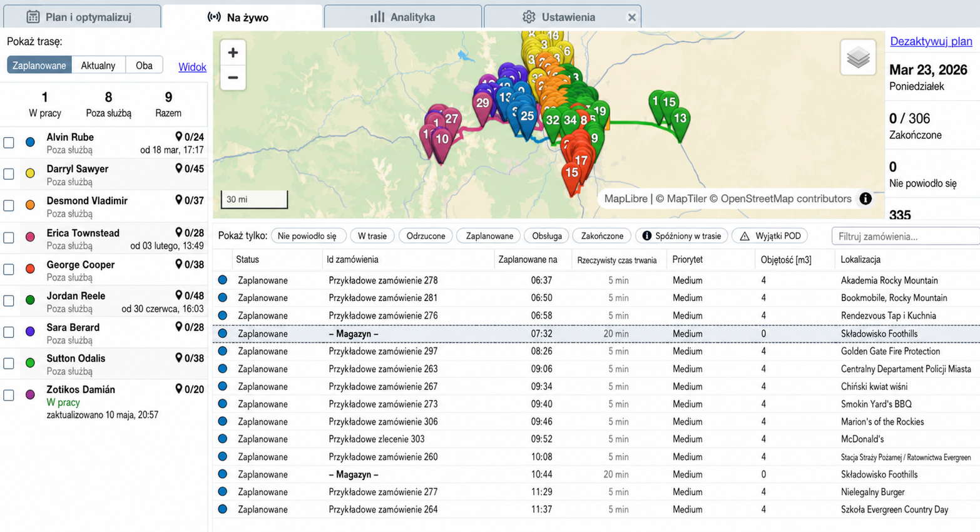Image resolution: width=980 pixels, height=532 pixels.
Task: Click purple map pin numbered 29
Action: (482, 106)
